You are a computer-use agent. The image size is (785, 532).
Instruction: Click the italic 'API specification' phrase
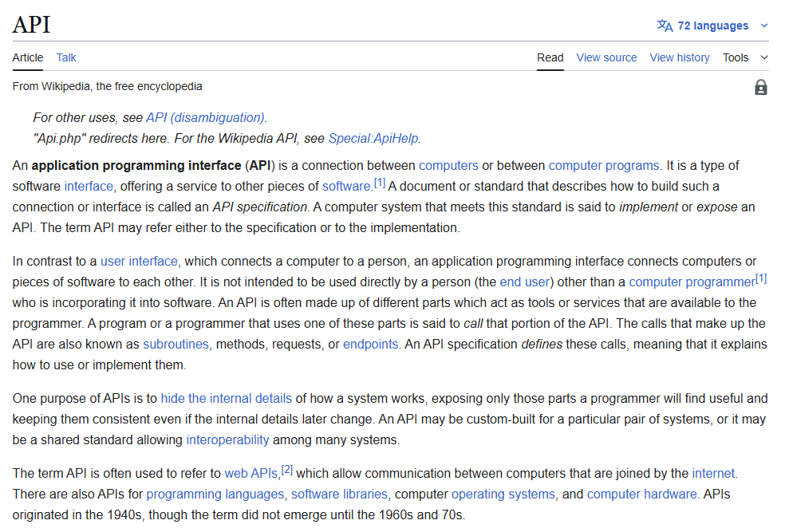(260, 207)
